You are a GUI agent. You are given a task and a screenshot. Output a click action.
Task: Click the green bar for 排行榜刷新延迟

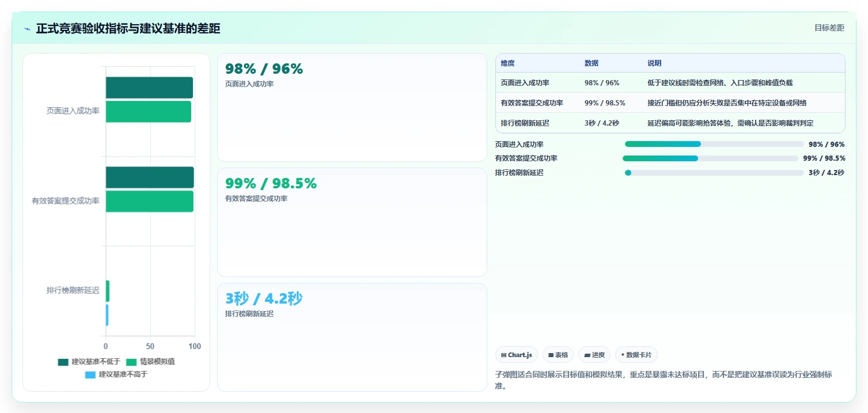pos(108,291)
